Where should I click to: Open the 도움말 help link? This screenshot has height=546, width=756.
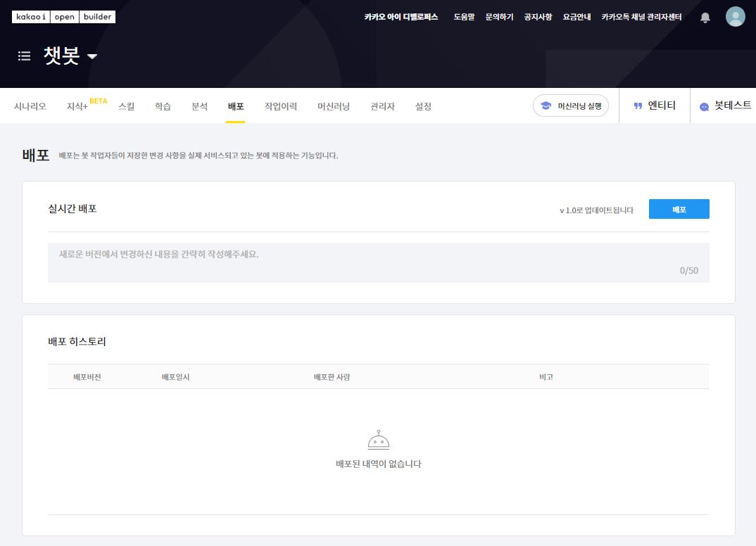[464, 17]
